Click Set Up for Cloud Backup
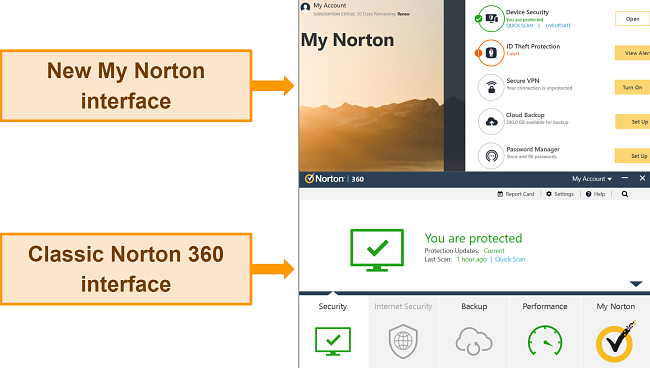The image size is (650, 368). tap(632, 122)
